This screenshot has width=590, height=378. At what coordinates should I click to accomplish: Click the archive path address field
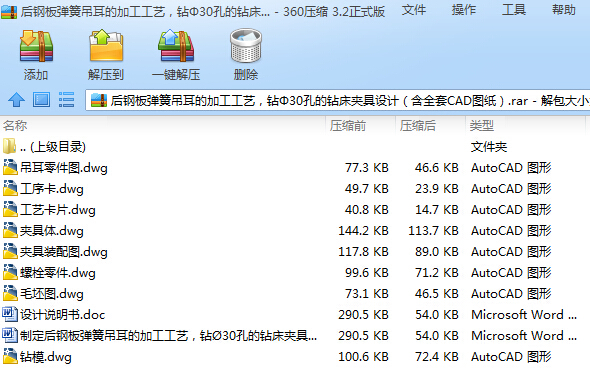point(338,100)
